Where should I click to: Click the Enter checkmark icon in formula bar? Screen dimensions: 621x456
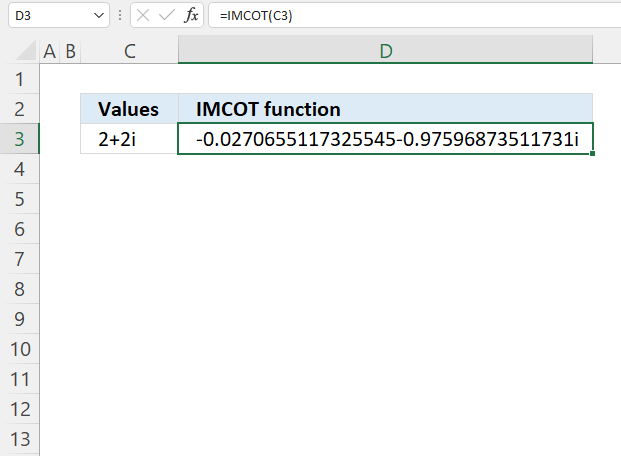167,17
